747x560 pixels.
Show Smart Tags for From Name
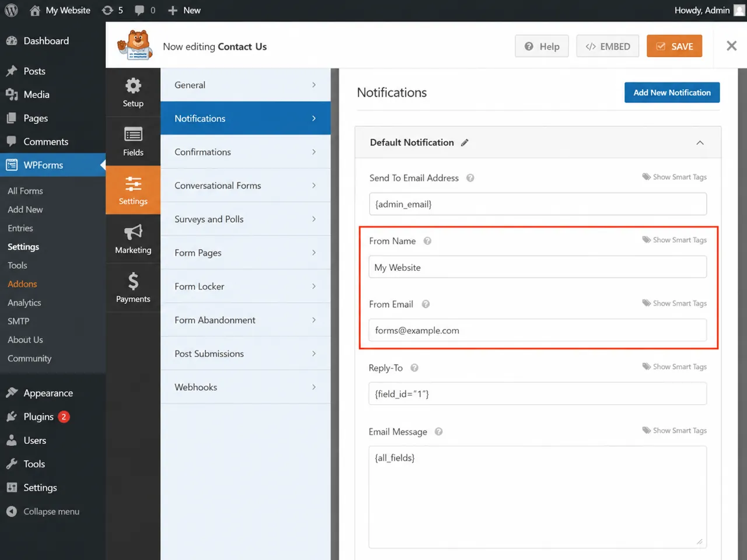tap(675, 240)
